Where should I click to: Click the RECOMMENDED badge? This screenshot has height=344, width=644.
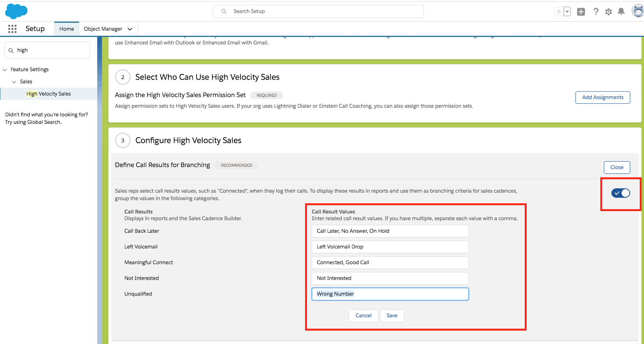coord(236,165)
